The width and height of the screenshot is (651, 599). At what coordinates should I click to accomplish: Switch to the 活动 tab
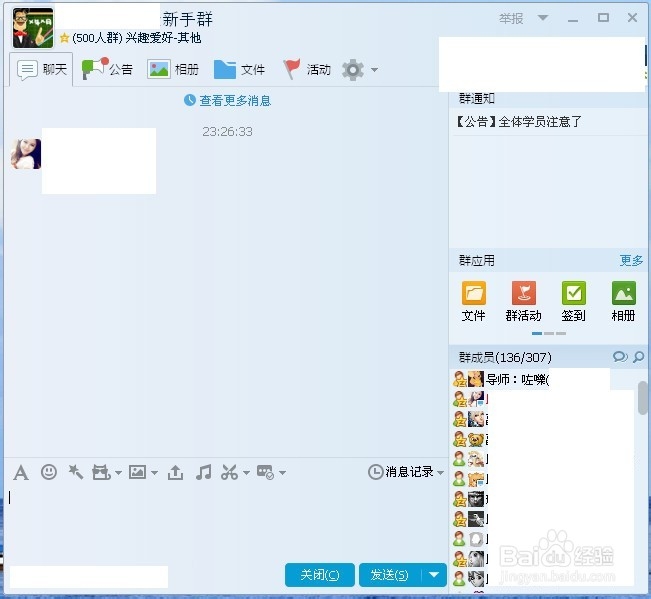[307, 69]
